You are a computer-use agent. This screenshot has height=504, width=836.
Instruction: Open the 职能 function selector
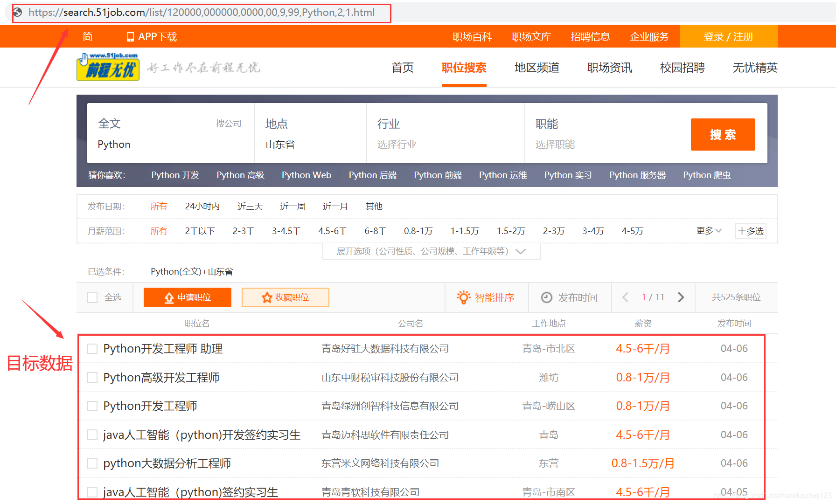tap(604, 133)
